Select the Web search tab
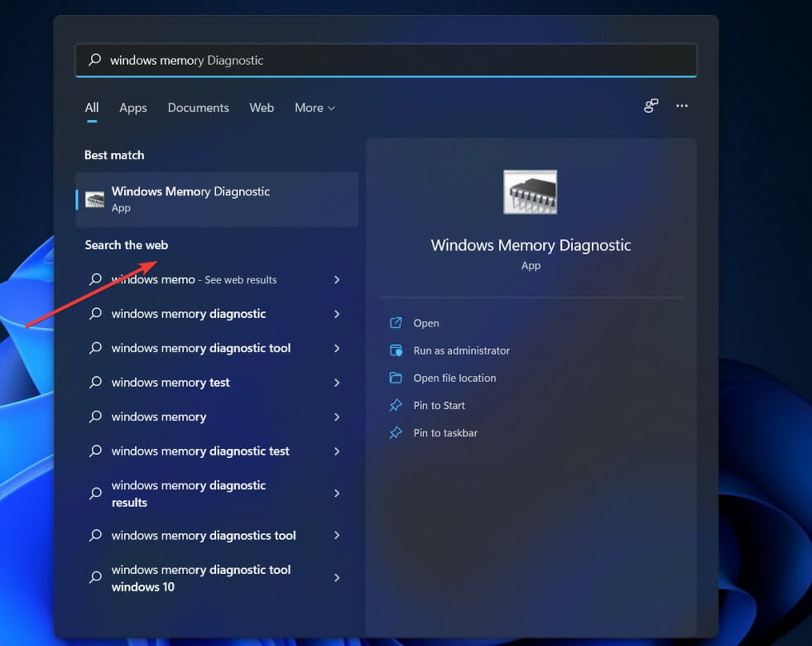Image resolution: width=812 pixels, height=646 pixels. tap(262, 108)
